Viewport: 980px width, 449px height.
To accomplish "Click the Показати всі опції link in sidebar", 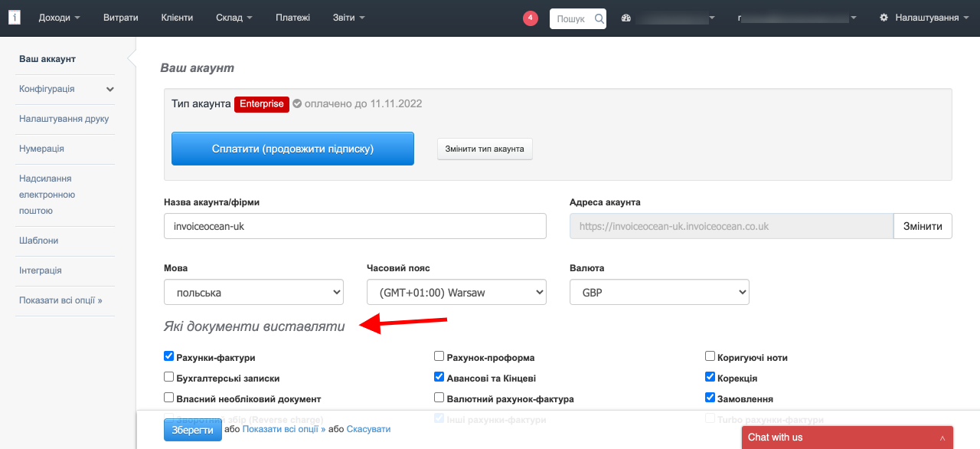I will coord(60,300).
